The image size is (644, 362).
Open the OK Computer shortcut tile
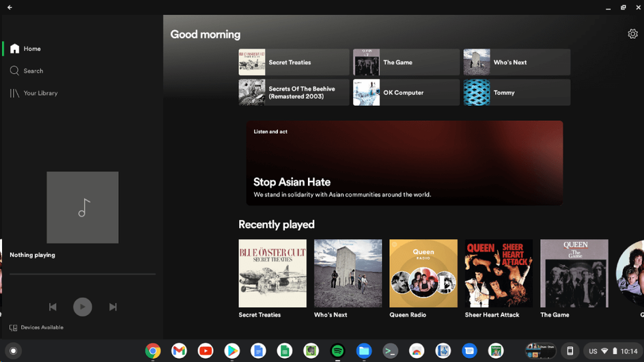406,93
